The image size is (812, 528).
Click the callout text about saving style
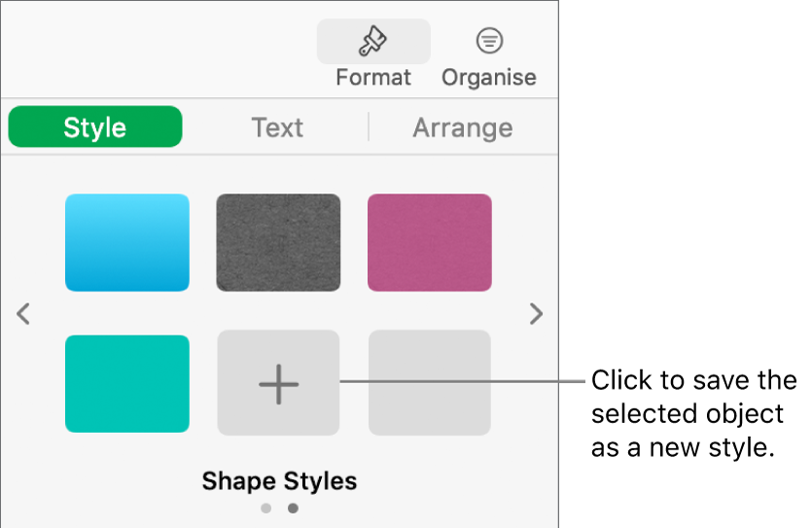click(692, 412)
